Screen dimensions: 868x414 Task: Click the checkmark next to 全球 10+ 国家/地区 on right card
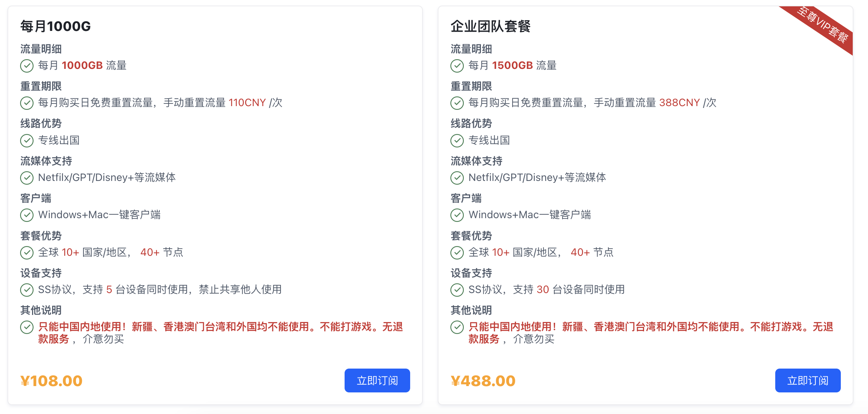(x=457, y=253)
